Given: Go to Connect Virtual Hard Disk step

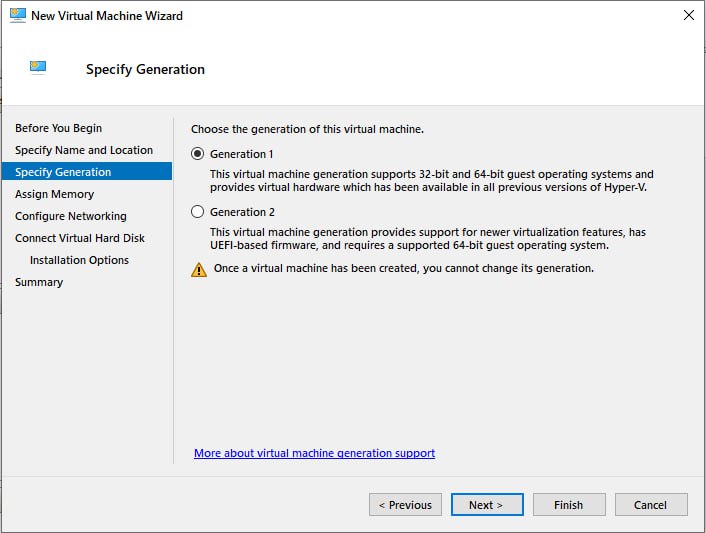Looking at the screenshot, I should 80,238.
